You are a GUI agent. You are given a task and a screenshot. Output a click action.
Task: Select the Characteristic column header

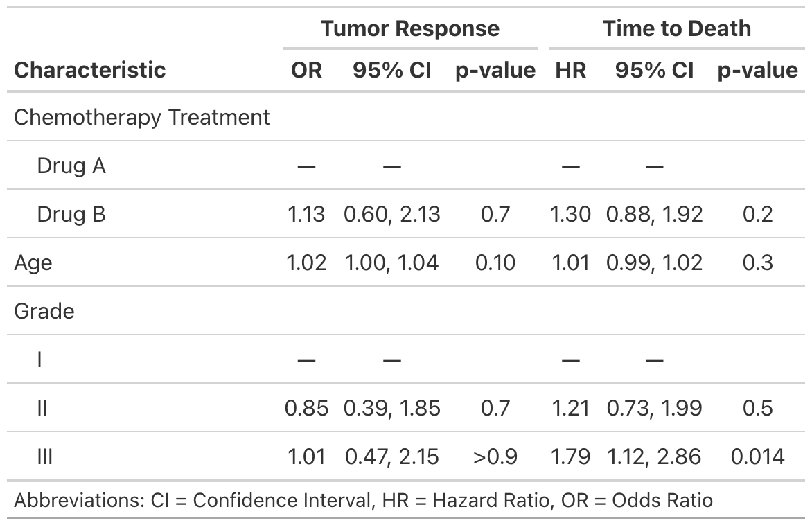pyautogui.click(x=90, y=70)
